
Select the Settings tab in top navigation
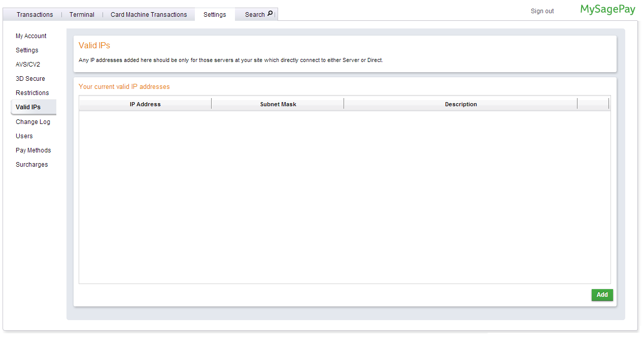point(215,15)
